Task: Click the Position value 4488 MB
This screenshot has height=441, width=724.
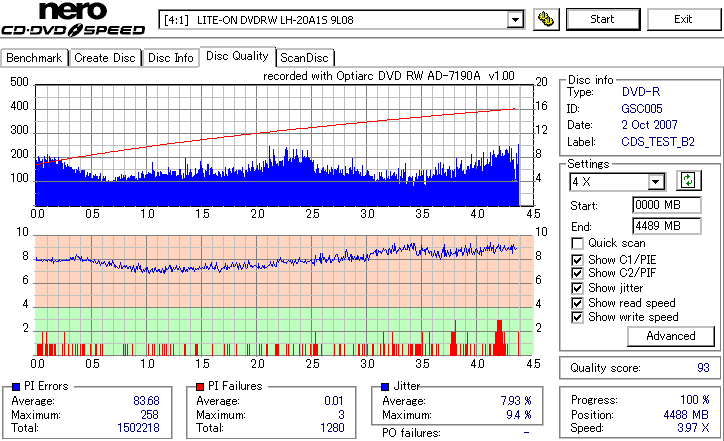Action: [686, 415]
